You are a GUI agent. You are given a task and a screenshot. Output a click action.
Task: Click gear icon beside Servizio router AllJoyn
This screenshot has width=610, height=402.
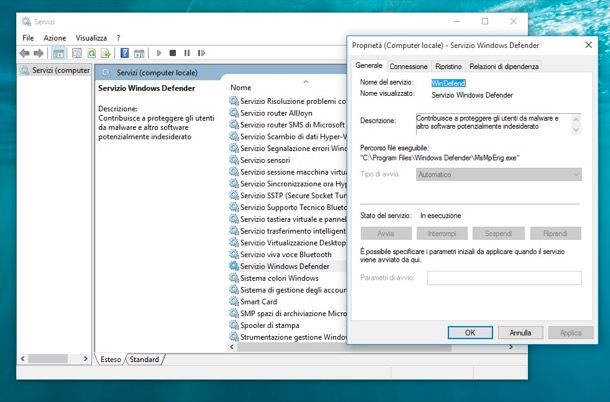coord(234,113)
